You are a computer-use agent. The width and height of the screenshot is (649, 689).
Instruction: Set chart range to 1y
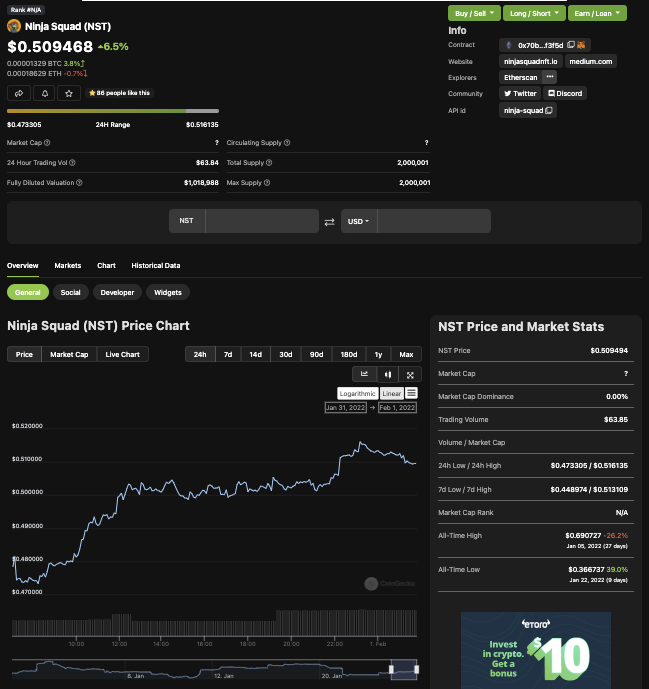coord(378,354)
